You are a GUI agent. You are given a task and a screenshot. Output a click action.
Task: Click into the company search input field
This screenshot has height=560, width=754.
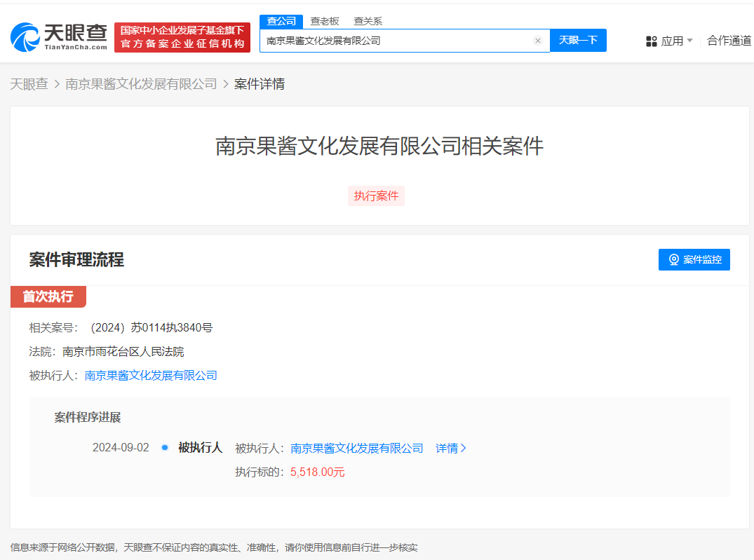396,41
